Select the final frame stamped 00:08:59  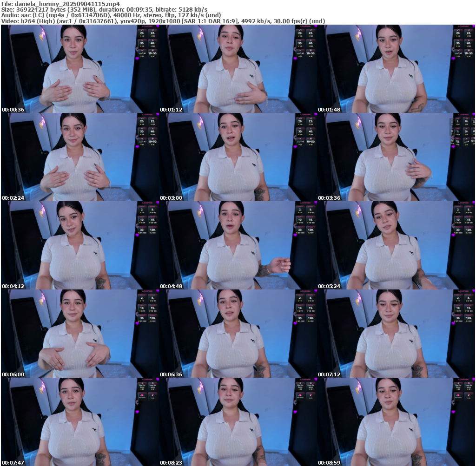point(396,422)
